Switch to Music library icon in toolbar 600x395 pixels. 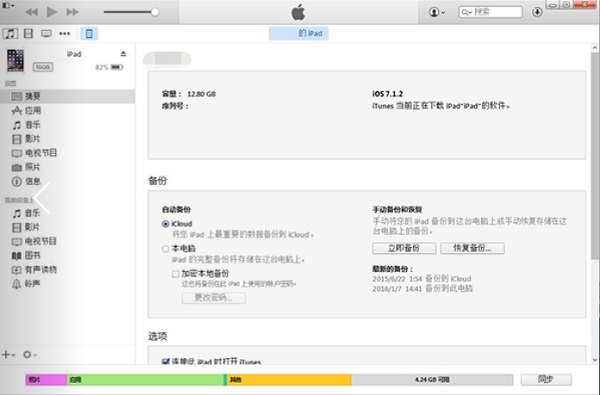(x=10, y=33)
